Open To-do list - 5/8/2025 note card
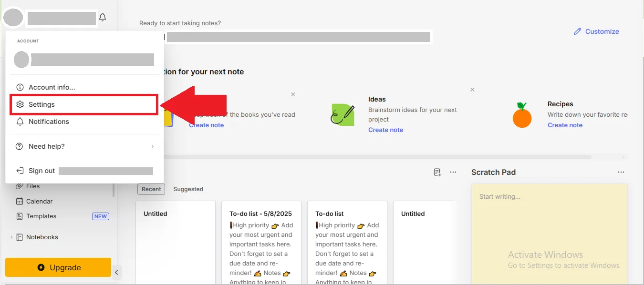The height and width of the screenshot is (285, 644). 261,243
